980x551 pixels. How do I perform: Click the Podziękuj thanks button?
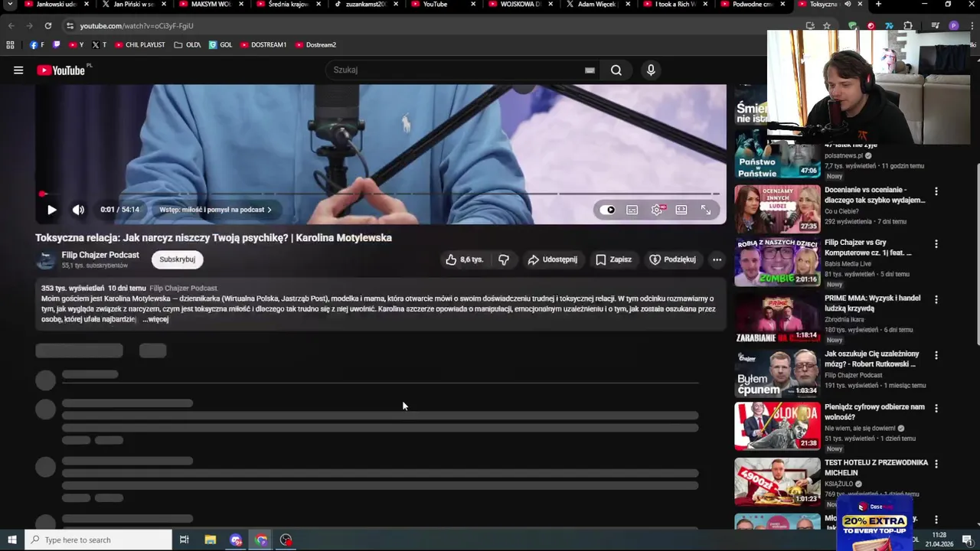[672, 259]
